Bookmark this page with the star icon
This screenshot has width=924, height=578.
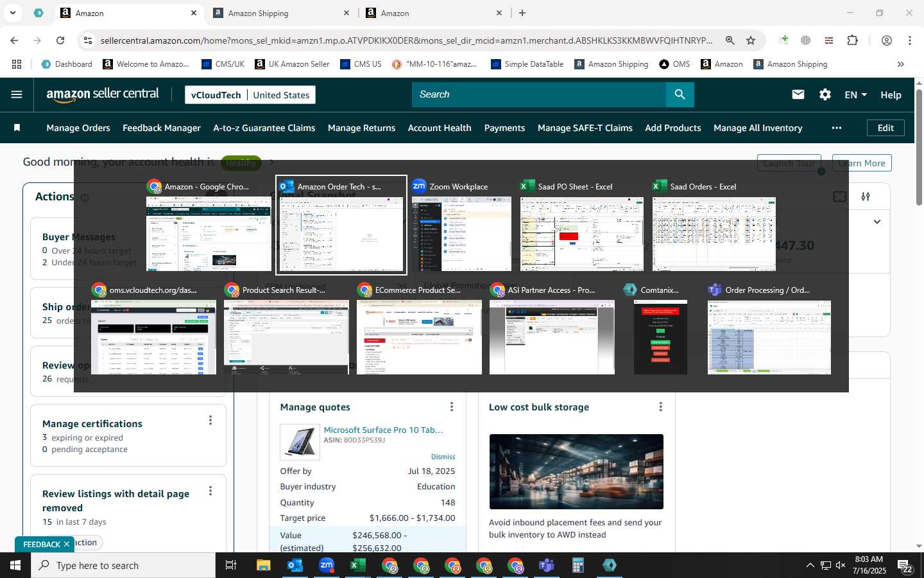tap(751, 40)
